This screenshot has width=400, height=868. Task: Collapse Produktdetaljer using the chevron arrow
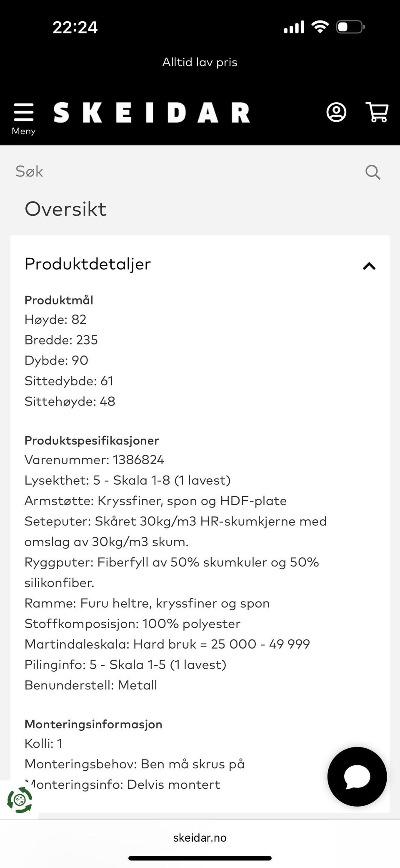pos(369,266)
